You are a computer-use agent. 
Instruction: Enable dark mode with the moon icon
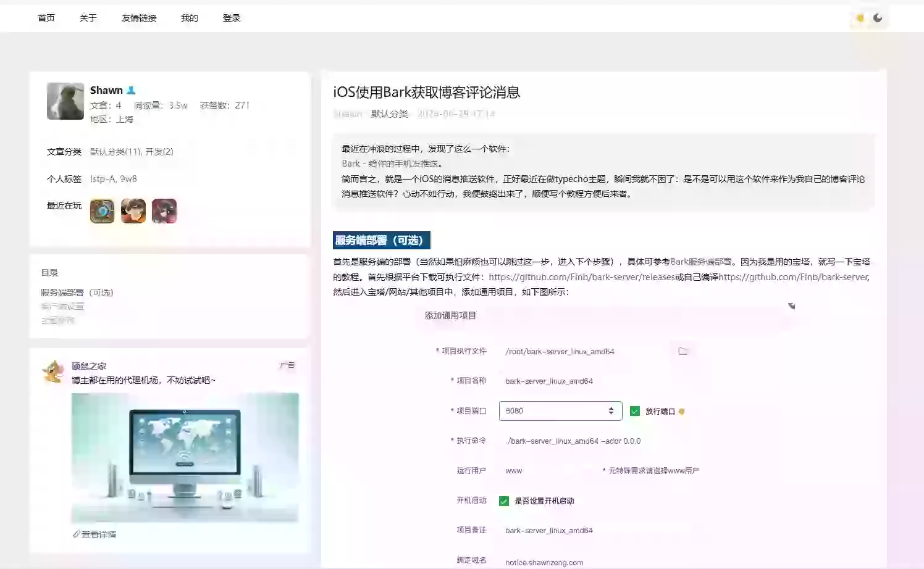[x=878, y=18]
